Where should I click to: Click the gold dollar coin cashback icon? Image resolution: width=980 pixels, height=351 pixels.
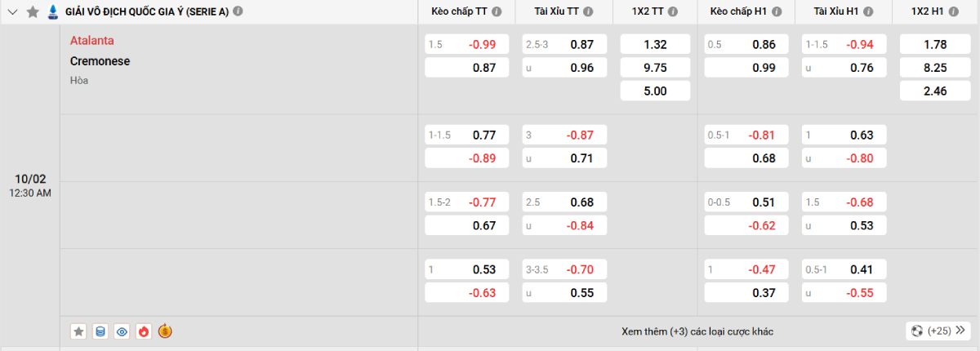[165, 331]
